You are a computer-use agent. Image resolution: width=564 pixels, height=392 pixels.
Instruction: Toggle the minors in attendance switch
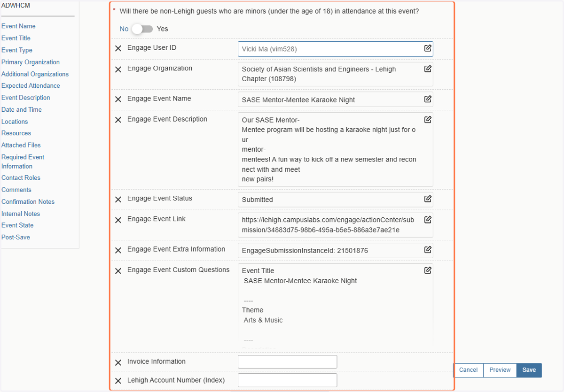pos(142,29)
